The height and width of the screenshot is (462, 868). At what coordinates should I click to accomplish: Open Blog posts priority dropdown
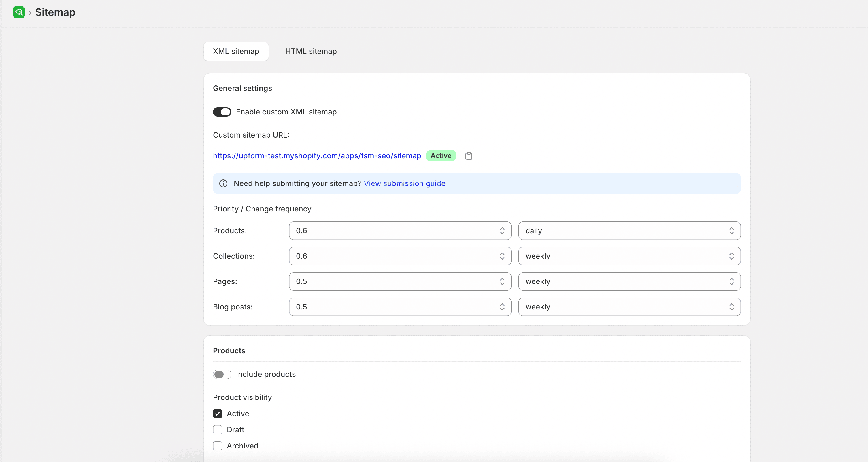tap(400, 307)
